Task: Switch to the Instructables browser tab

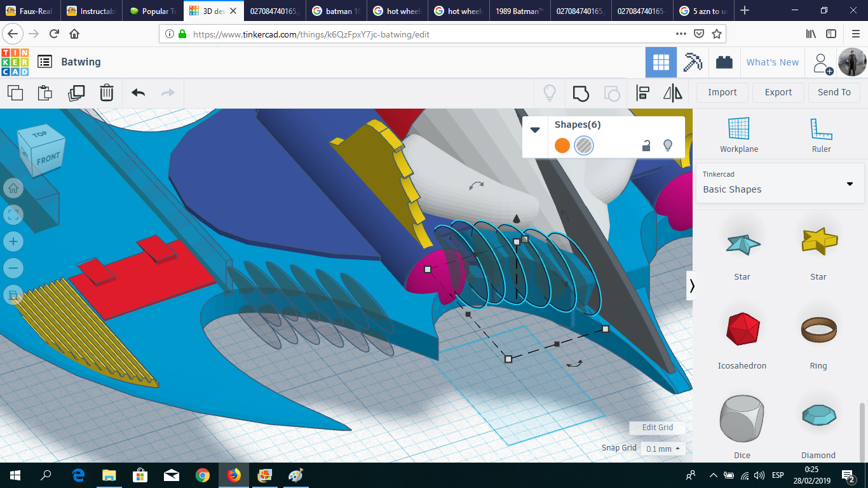Action: point(92,11)
